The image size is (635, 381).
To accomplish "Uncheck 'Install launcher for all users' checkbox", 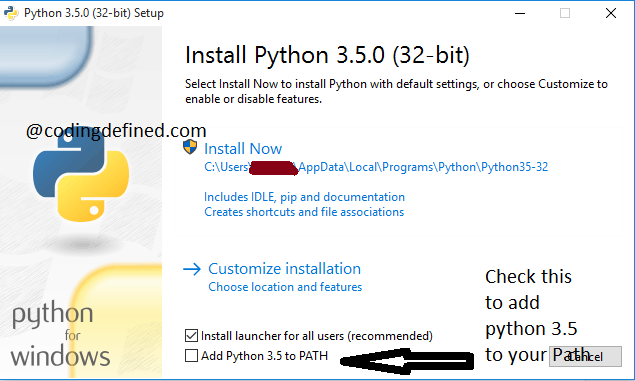I will [191, 336].
